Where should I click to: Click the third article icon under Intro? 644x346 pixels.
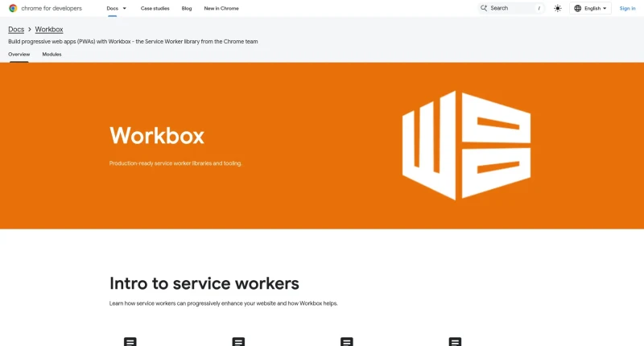point(347,341)
